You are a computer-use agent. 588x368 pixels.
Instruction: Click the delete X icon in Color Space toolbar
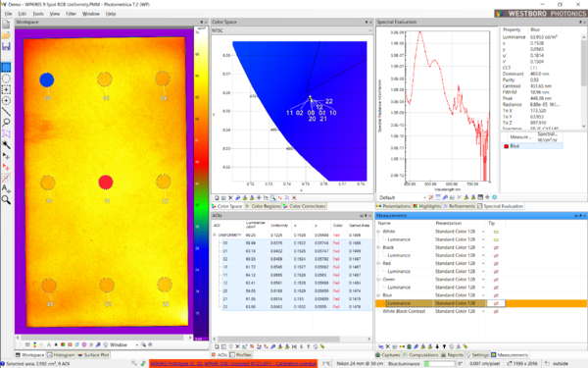pyautogui.click(x=230, y=197)
